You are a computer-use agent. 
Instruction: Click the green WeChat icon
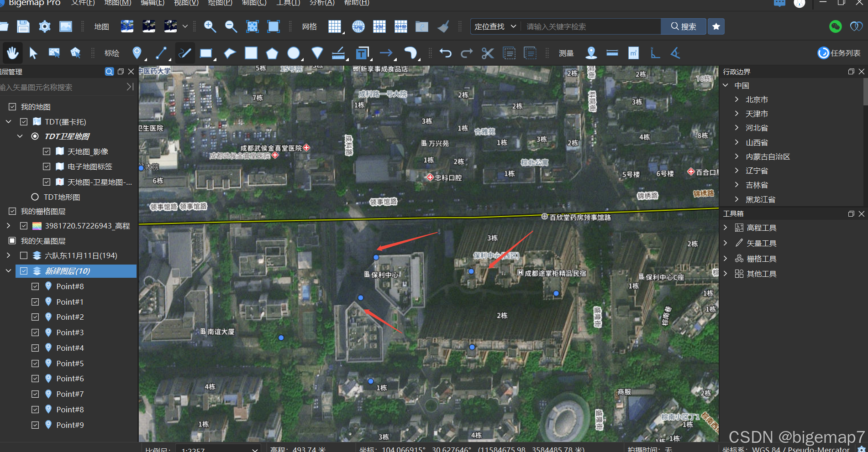coord(835,26)
